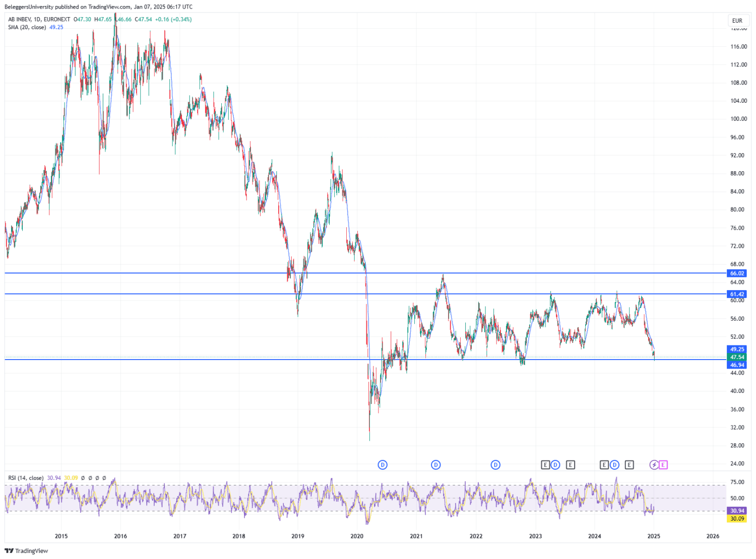Viewport: 756px width, 559px height.
Task: Click the 80.00 price axis label
Action: pos(737,209)
